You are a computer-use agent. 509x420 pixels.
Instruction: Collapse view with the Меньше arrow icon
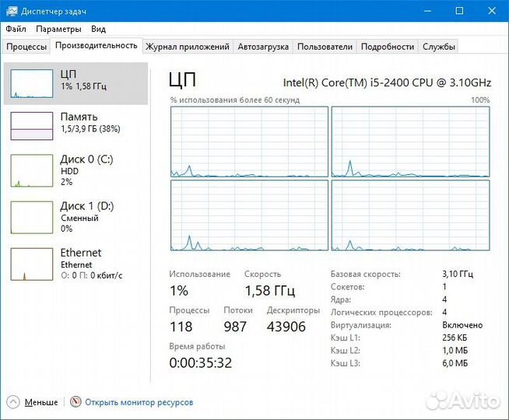click(12, 402)
